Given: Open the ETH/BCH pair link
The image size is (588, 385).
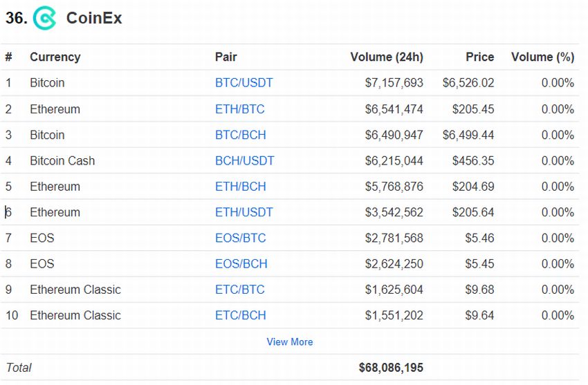Looking at the screenshot, I should [240, 187].
